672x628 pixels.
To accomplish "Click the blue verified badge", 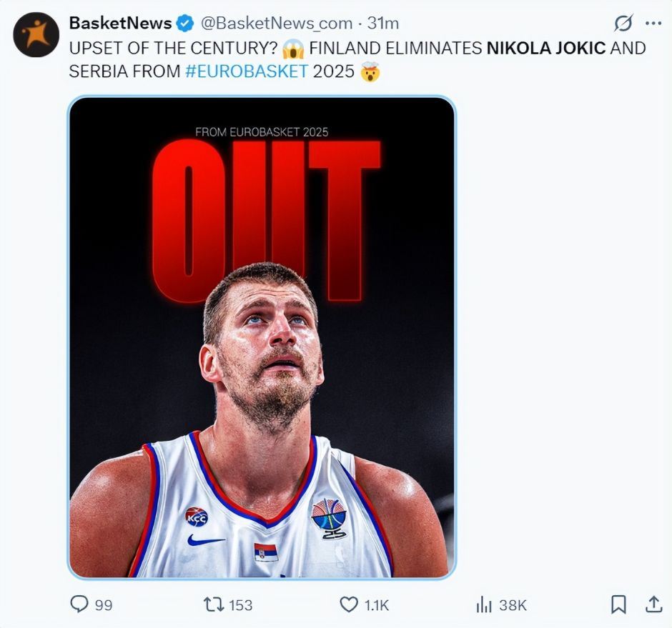I will coord(185,24).
